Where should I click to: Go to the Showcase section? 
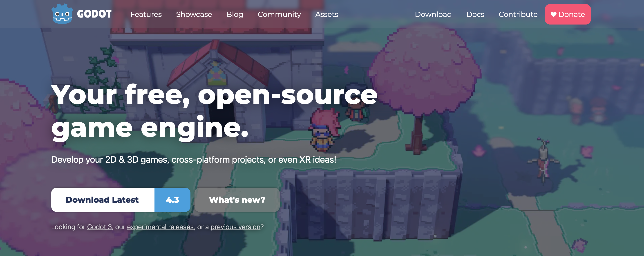[194, 14]
